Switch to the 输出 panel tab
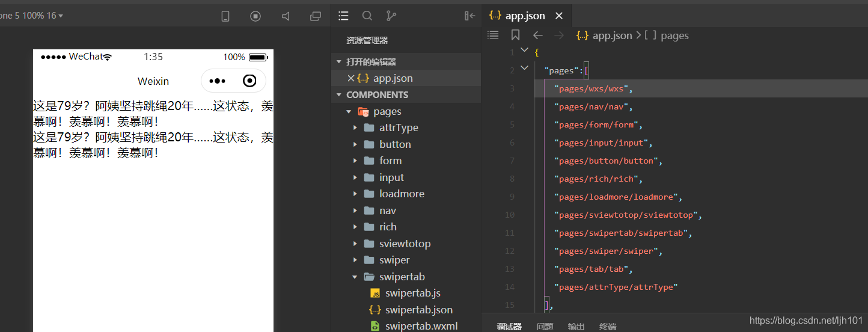Screen dimensions: 868x332 (576, 327)
